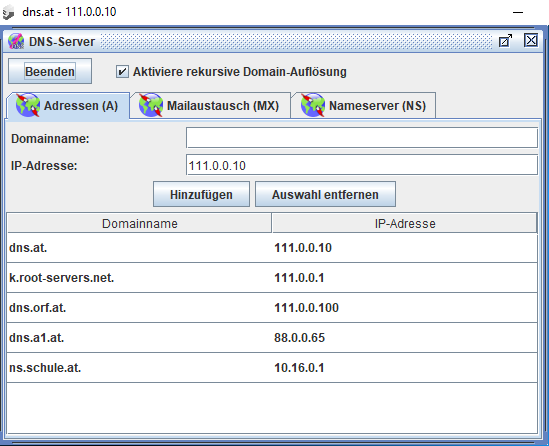Click the Beenden button
Image resolution: width=549 pixels, height=446 pixels.
50,71
